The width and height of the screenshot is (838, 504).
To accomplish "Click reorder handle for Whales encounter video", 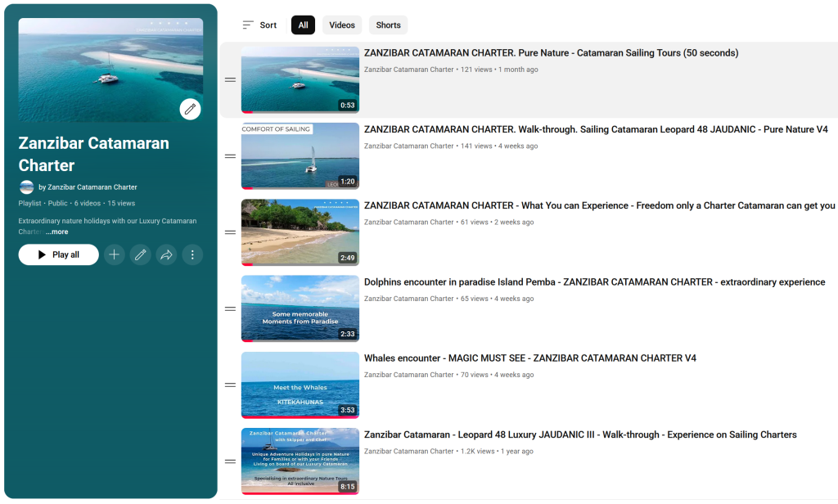I will [230, 385].
